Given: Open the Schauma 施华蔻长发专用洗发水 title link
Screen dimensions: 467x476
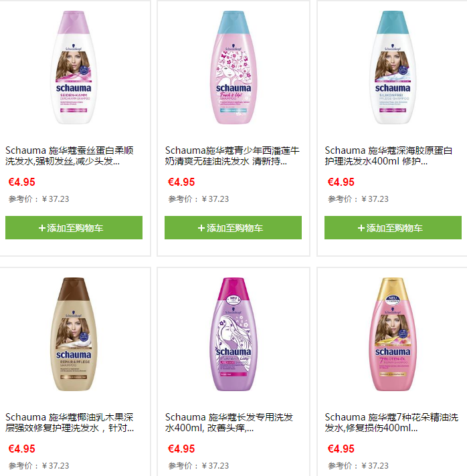Looking at the screenshot, I should tap(229, 423).
